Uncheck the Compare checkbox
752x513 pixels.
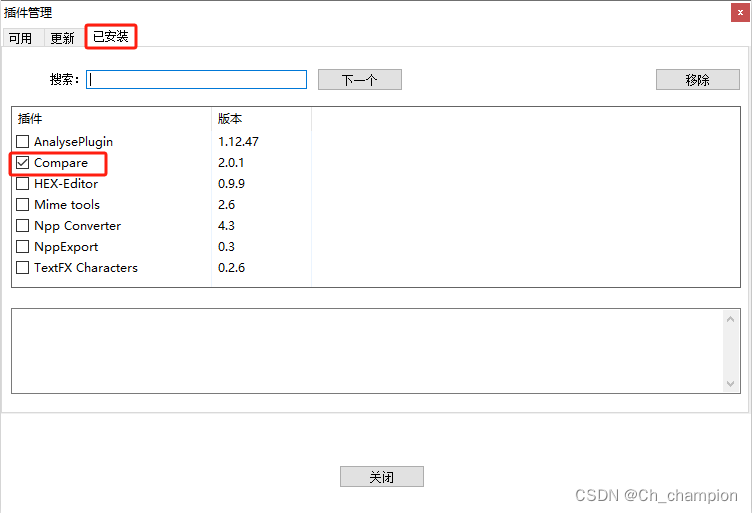click(x=23, y=163)
